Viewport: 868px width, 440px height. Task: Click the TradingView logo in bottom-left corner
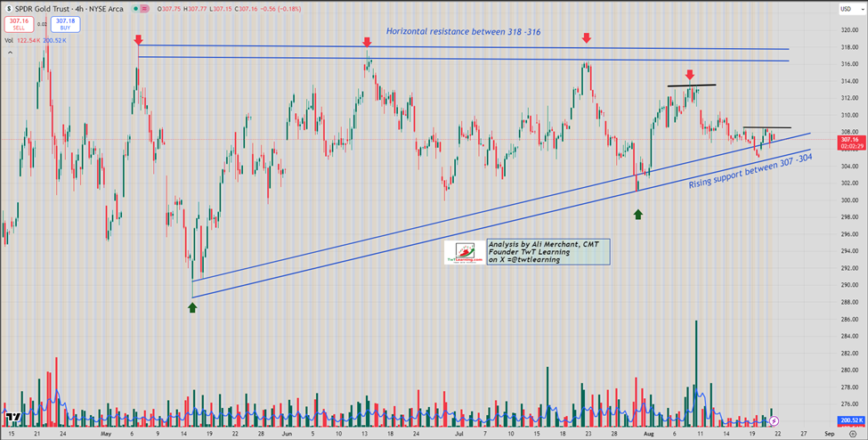tap(12, 417)
